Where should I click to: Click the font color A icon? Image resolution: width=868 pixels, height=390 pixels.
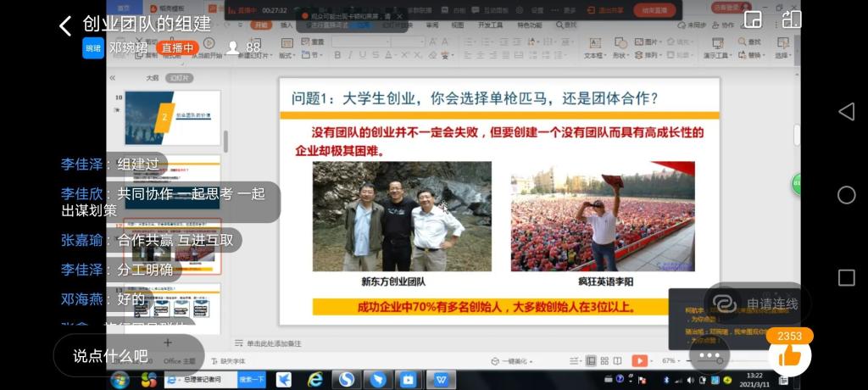[388, 55]
